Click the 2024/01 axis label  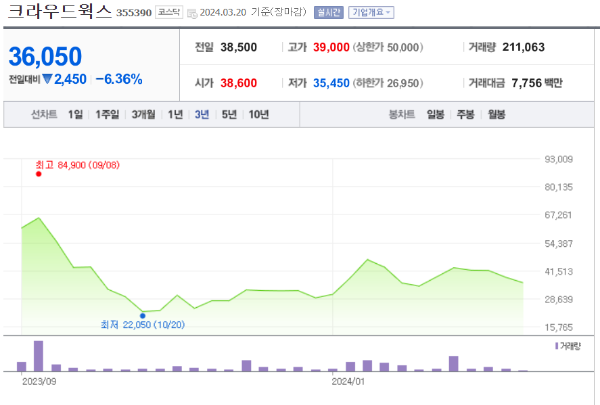[x=348, y=382]
